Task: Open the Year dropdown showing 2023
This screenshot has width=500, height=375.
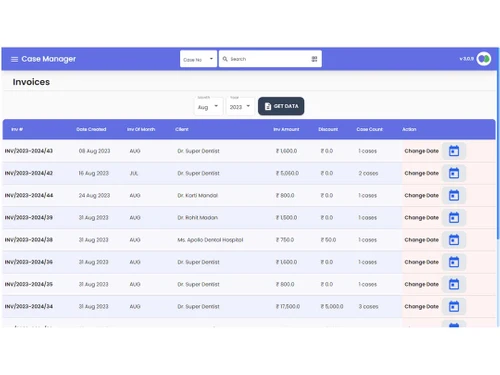Action: click(x=240, y=106)
